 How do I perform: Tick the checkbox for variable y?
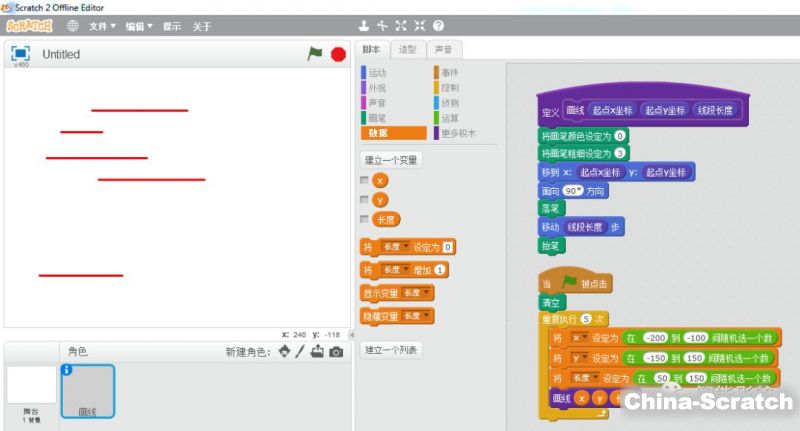[x=365, y=200]
